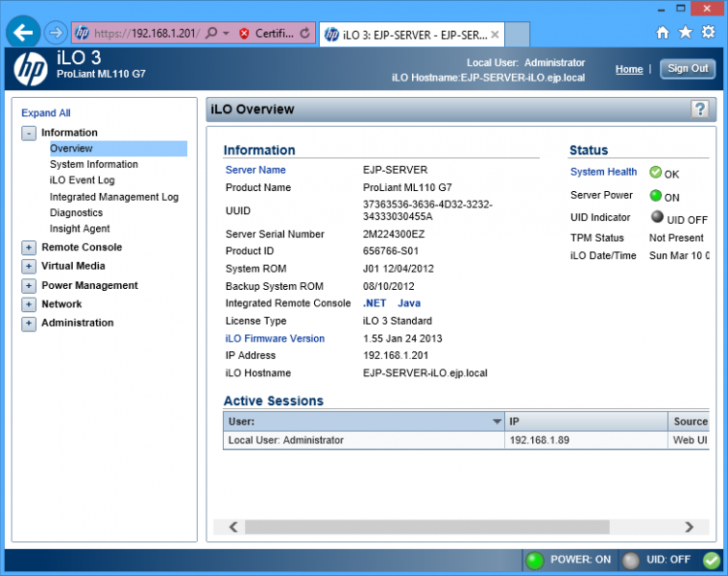
Task: Click the Sign Out button
Action: [x=688, y=69]
